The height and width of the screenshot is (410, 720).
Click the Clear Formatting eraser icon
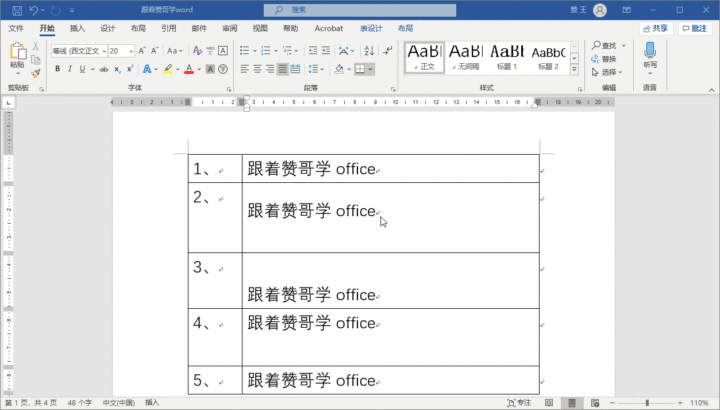click(x=197, y=51)
